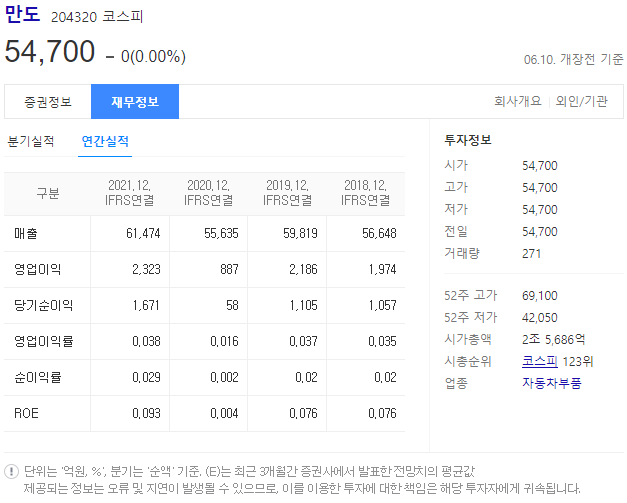Click the 2021.12 IFRS연결 column header
Screen dimensions: 627x503
pyautogui.click(x=130, y=193)
